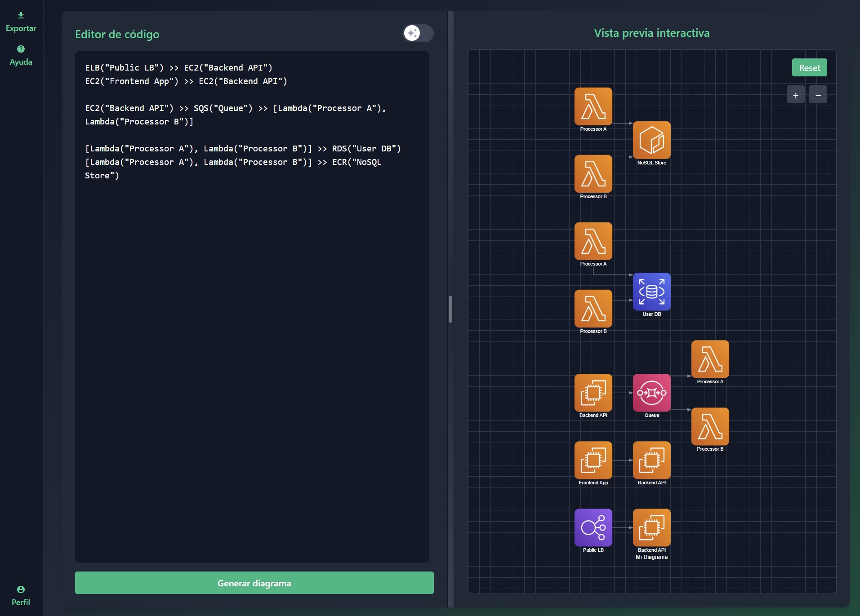The height and width of the screenshot is (616, 860).
Task: Zoom out with the minus button
Action: click(x=818, y=95)
